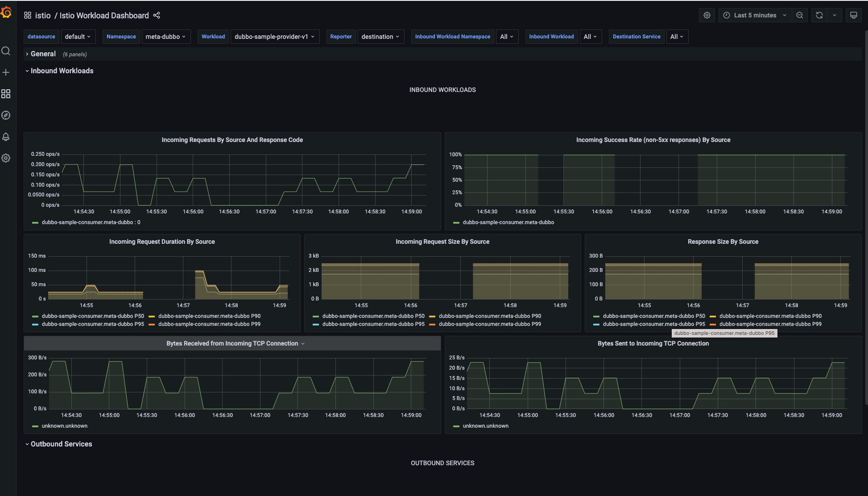
Task: Open dashboard settings gear in top bar
Action: coord(707,15)
